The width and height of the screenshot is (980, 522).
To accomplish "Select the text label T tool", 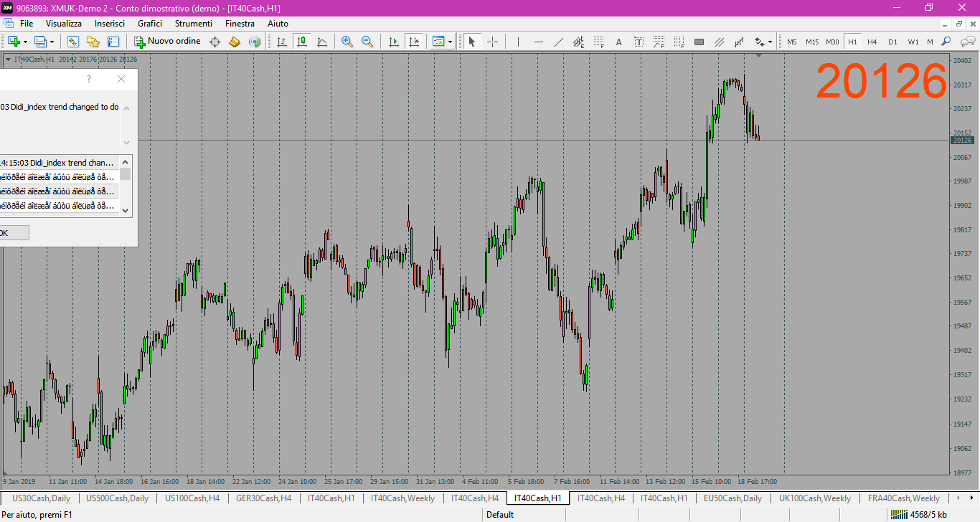I will pos(639,42).
